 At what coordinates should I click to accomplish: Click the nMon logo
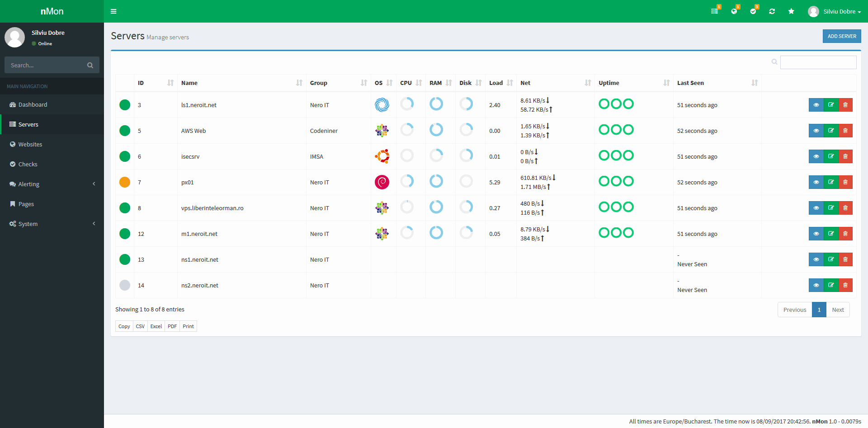pyautogui.click(x=52, y=11)
